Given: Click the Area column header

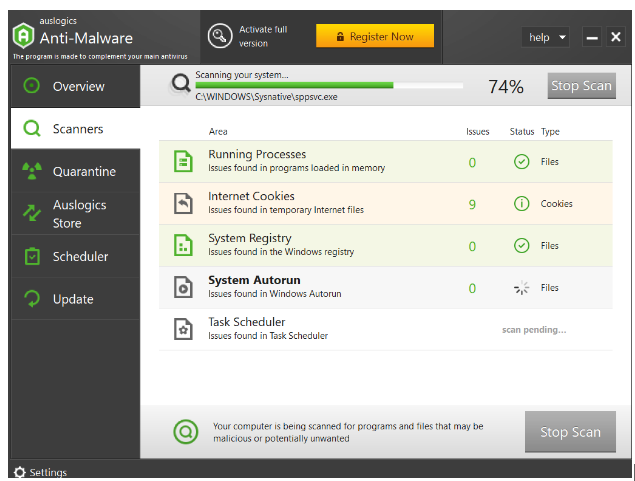Looking at the screenshot, I should 218,131.
